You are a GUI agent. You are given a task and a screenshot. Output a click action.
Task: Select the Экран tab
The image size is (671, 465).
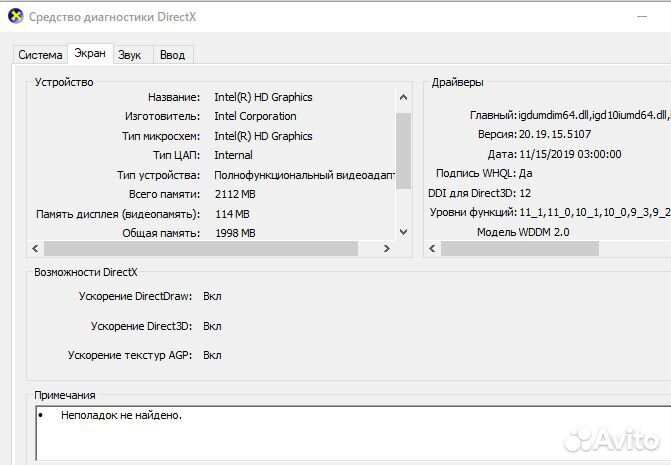[90, 53]
